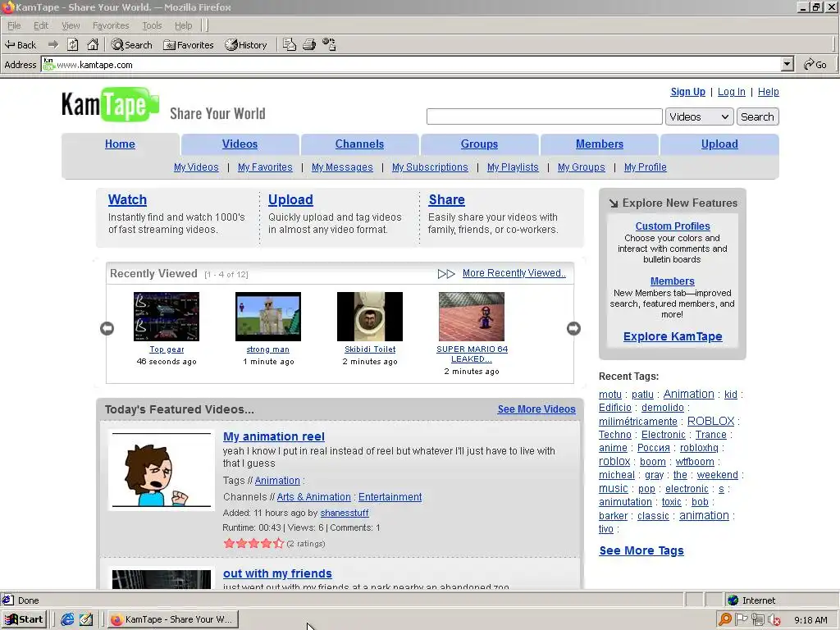Click the Refresh page icon
840x630 pixels.
click(72, 44)
